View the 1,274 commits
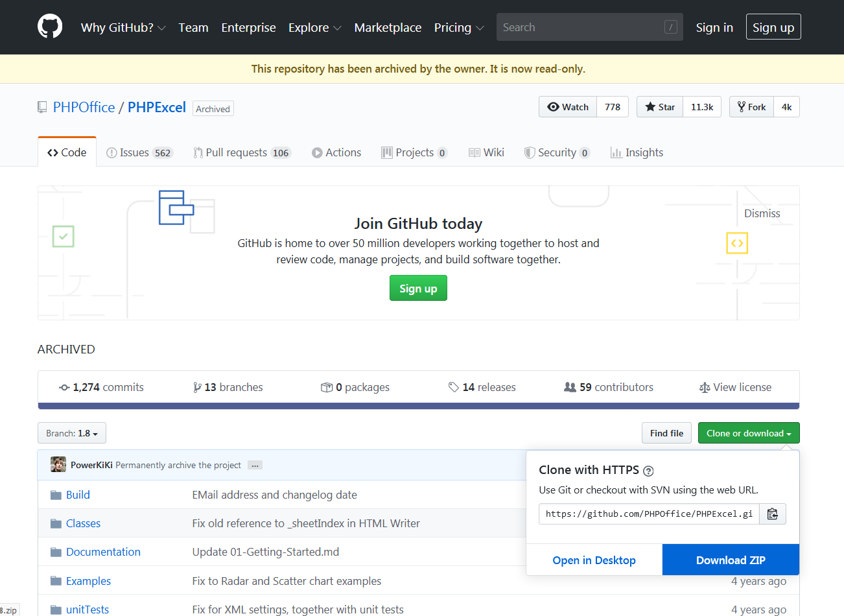The height and width of the screenshot is (616, 844). point(101,387)
